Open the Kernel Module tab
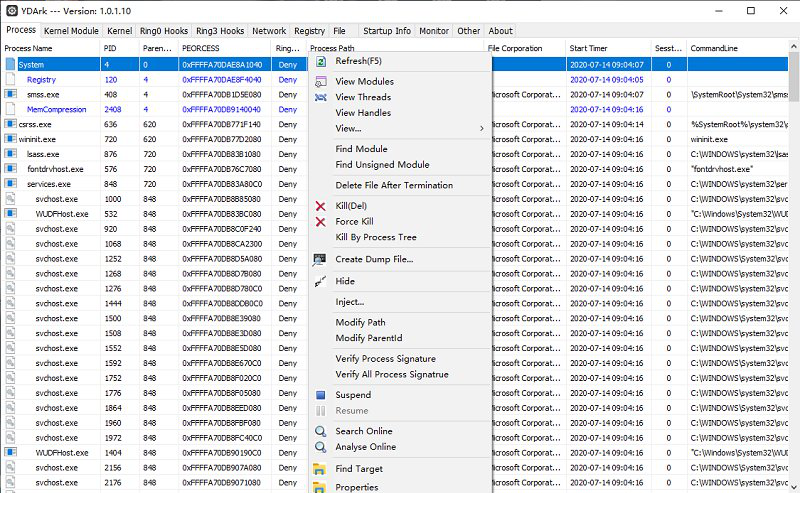800x512 pixels. (71, 31)
